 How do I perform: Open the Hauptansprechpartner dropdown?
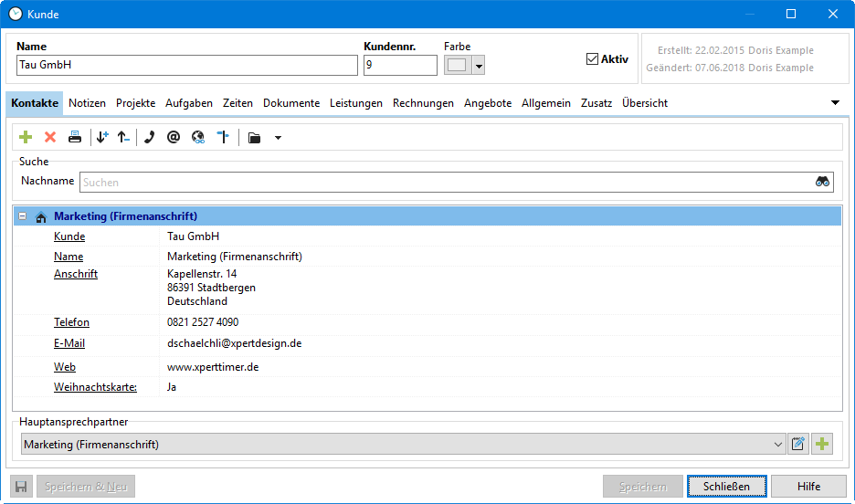coord(778,445)
